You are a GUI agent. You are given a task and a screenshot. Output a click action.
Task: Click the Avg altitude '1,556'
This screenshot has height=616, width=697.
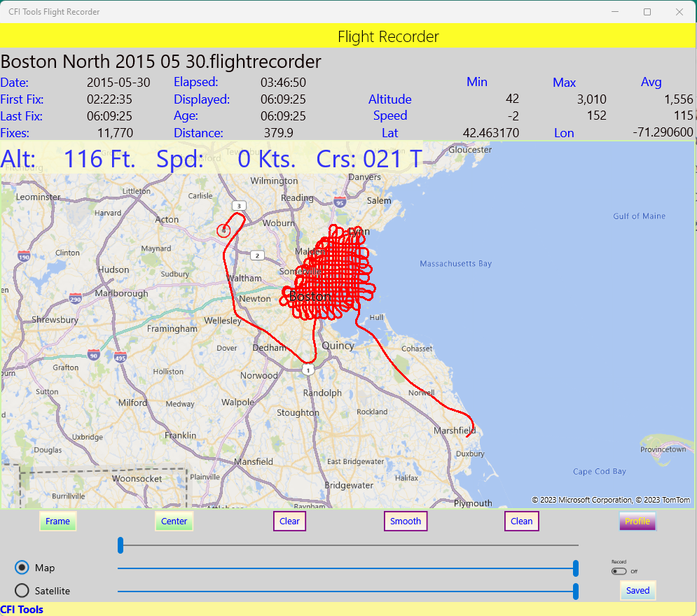pyautogui.click(x=679, y=99)
